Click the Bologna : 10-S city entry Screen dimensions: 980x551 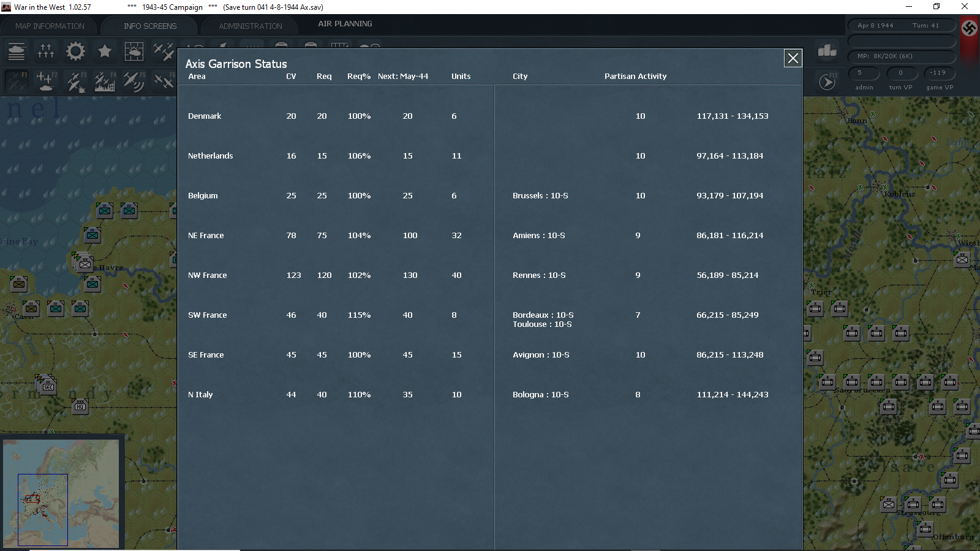tap(541, 395)
